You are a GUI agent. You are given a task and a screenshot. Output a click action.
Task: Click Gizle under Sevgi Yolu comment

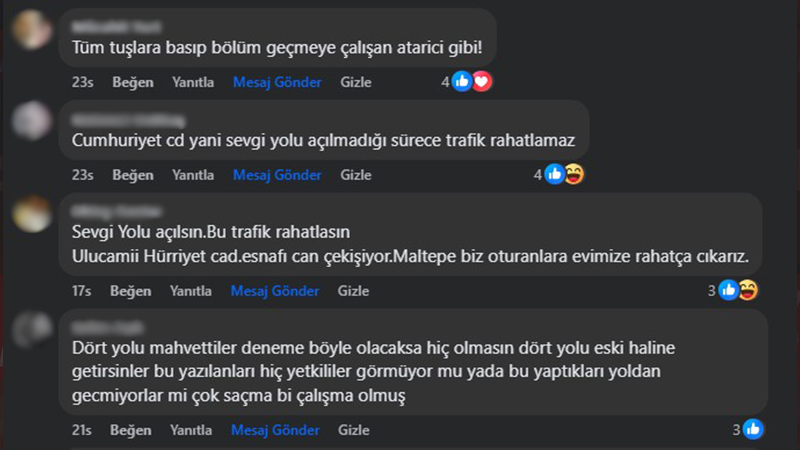point(353,291)
